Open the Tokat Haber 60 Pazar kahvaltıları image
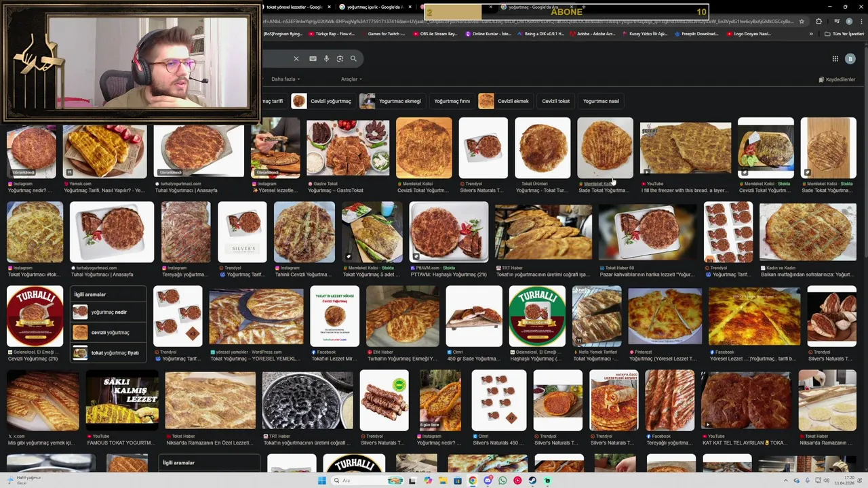Screen dimensions: 868x488 647,232
